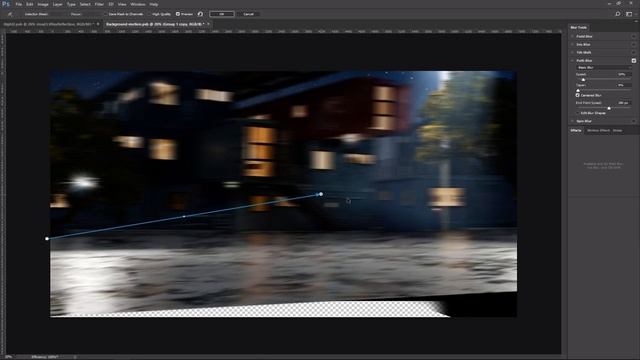
Task: Collapse the Path Blur section
Action: click(x=572, y=60)
